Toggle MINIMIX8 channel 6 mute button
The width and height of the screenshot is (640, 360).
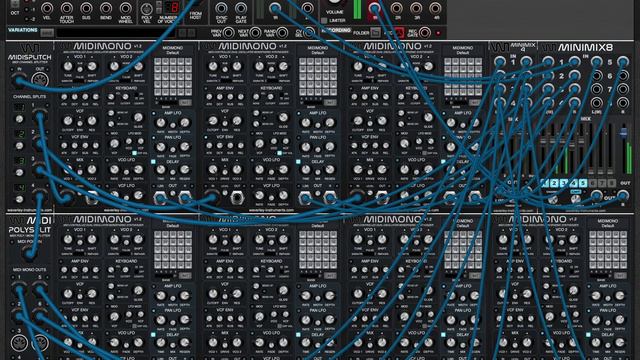click(x=593, y=183)
